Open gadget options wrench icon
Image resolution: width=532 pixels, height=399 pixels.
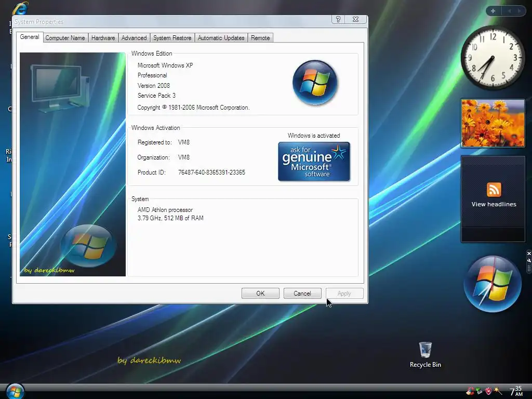pyautogui.click(x=529, y=261)
